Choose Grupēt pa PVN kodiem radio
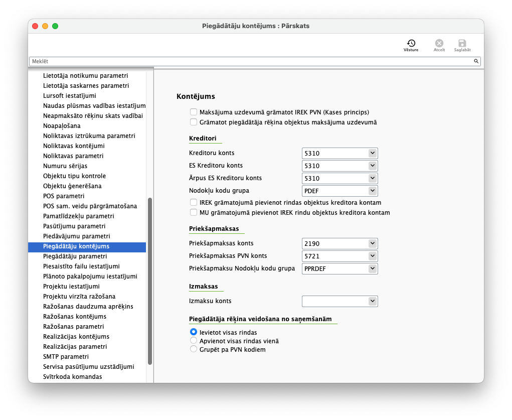Image resolution: width=512 pixels, height=420 pixels. click(194, 349)
